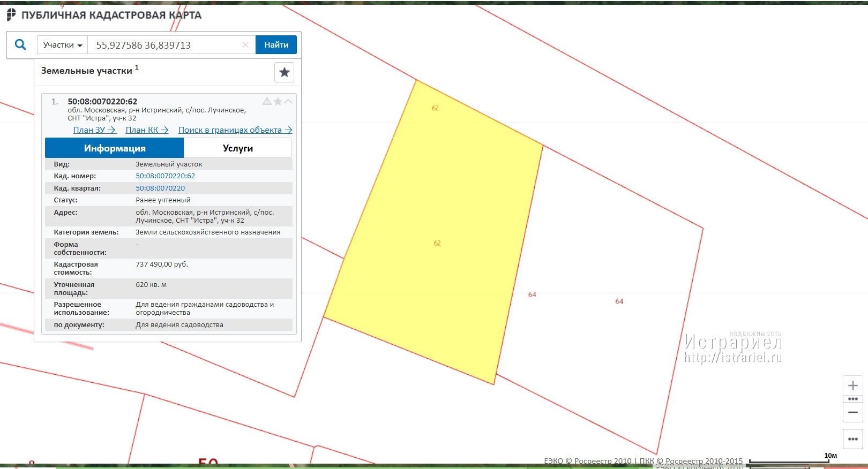Collapse the parcel result card chevron

click(288, 101)
